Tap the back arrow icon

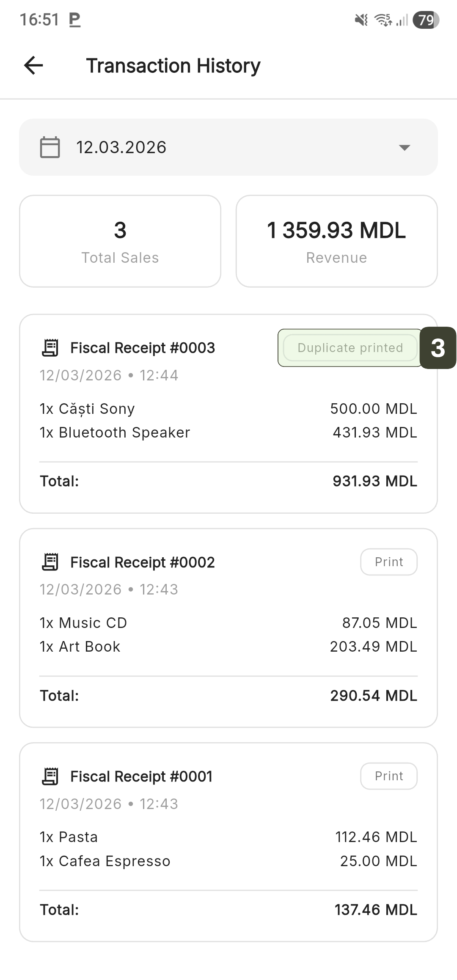coord(33,66)
